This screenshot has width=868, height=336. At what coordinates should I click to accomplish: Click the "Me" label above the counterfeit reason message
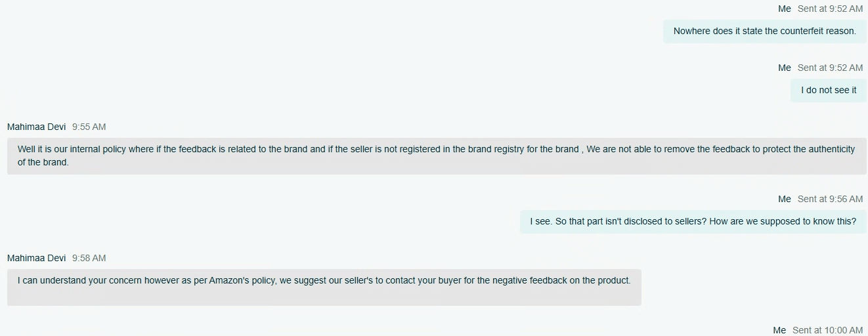(x=785, y=9)
